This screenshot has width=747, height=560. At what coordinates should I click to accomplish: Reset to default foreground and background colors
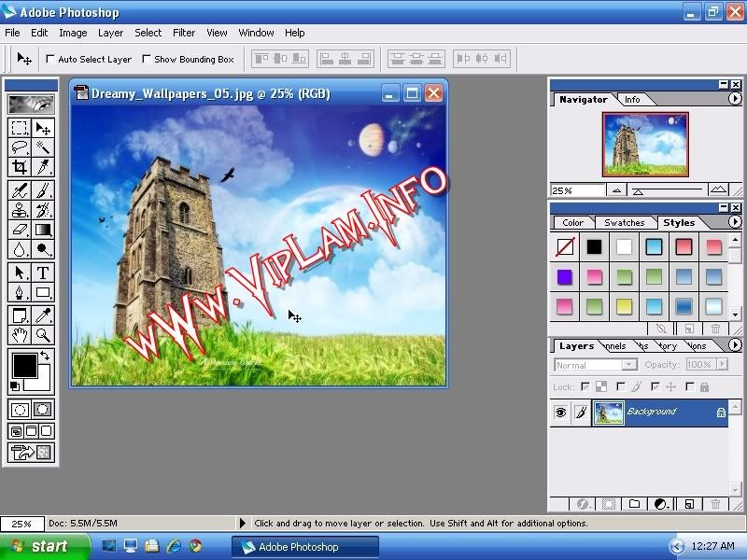pyautogui.click(x=15, y=386)
